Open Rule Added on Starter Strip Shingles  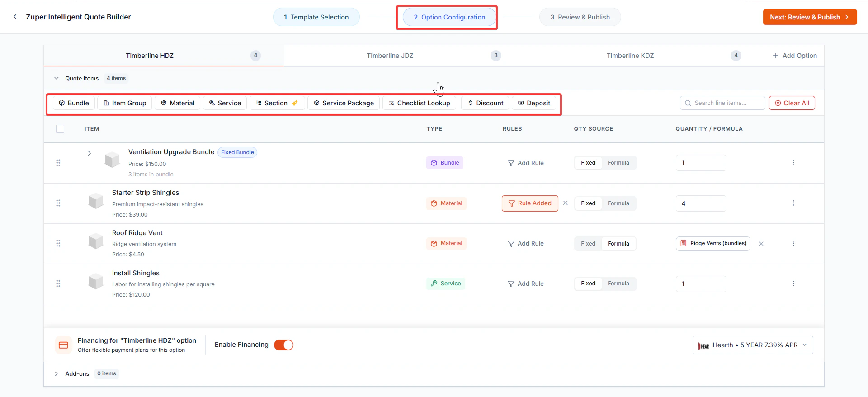[530, 203]
